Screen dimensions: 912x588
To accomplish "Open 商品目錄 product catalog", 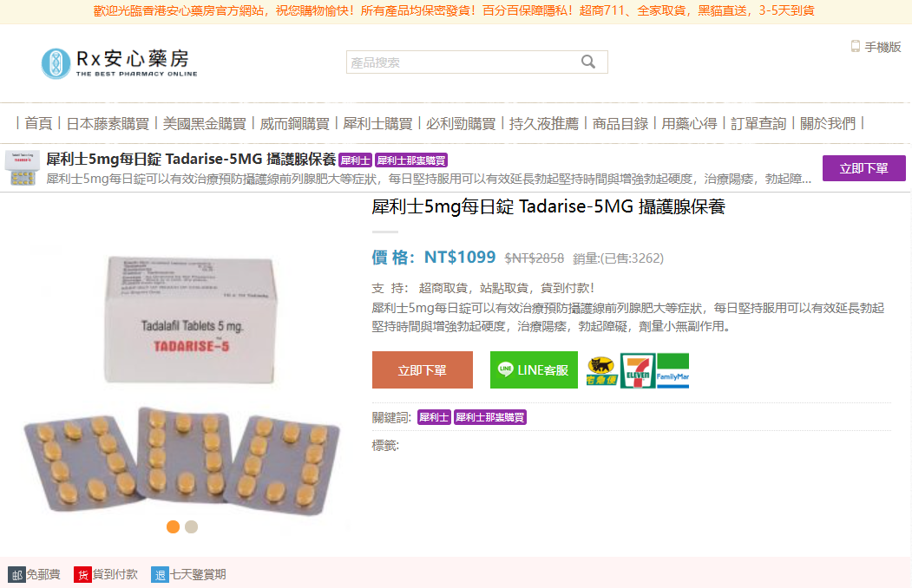I will [620, 124].
